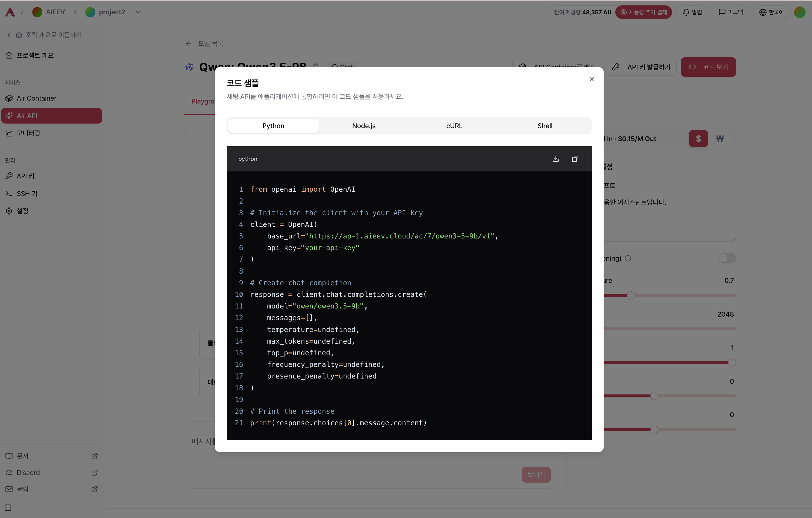This screenshot has height=518, width=812.
Task: Expand the model name chevron
Action: 315,65
